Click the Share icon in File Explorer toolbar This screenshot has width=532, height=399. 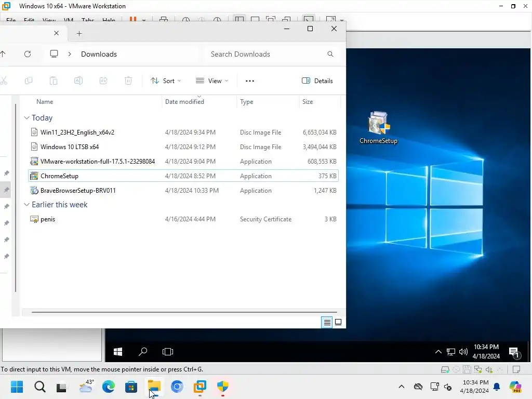[103, 81]
